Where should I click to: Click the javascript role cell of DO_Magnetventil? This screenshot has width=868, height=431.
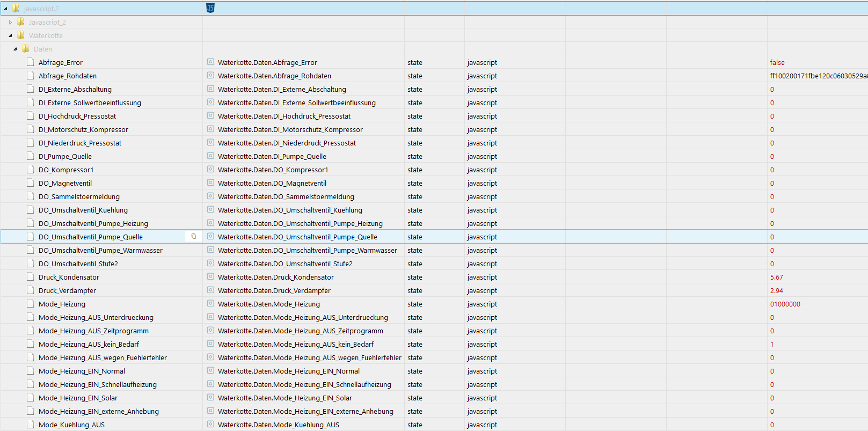[482, 183]
